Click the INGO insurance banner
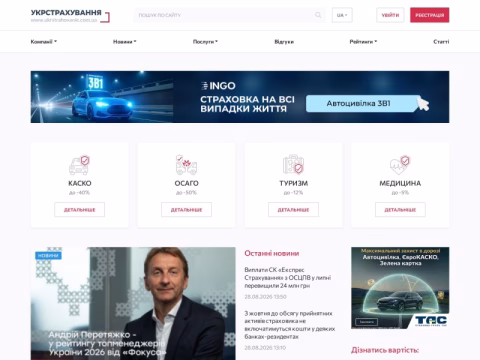The width and height of the screenshot is (480, 360). (240, 97)
